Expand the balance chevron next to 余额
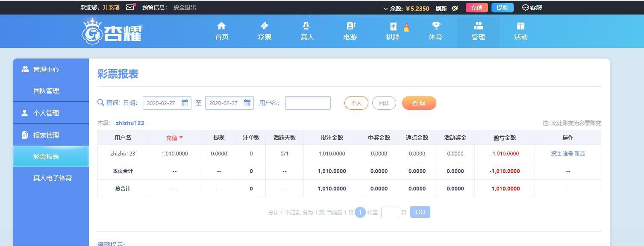 point(385,8)
